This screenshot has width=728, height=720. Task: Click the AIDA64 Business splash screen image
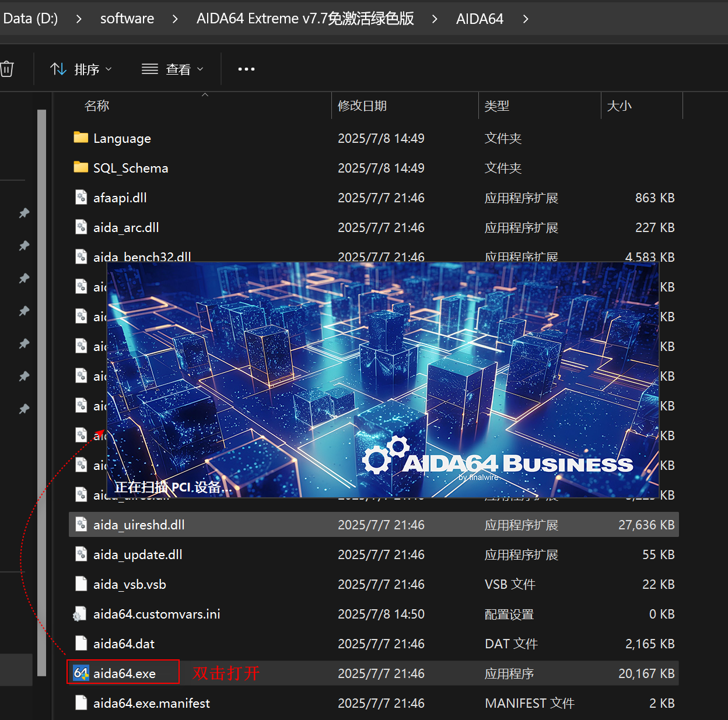[383, 380]
